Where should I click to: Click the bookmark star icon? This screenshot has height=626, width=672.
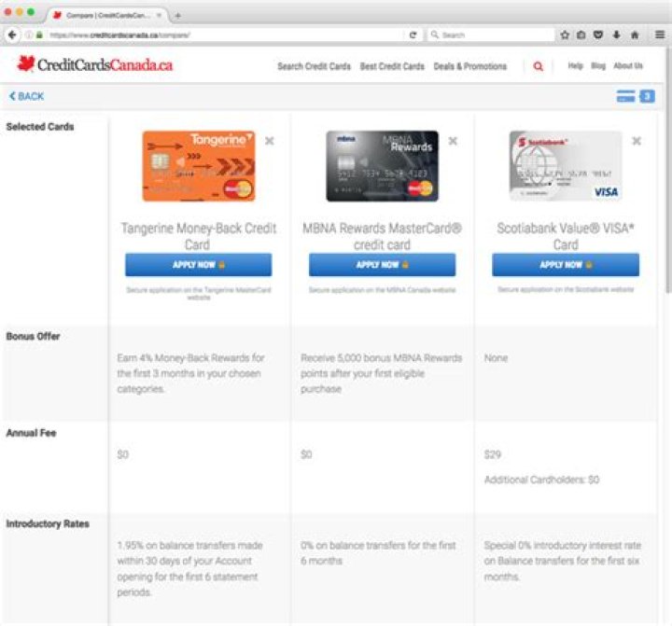565,35
